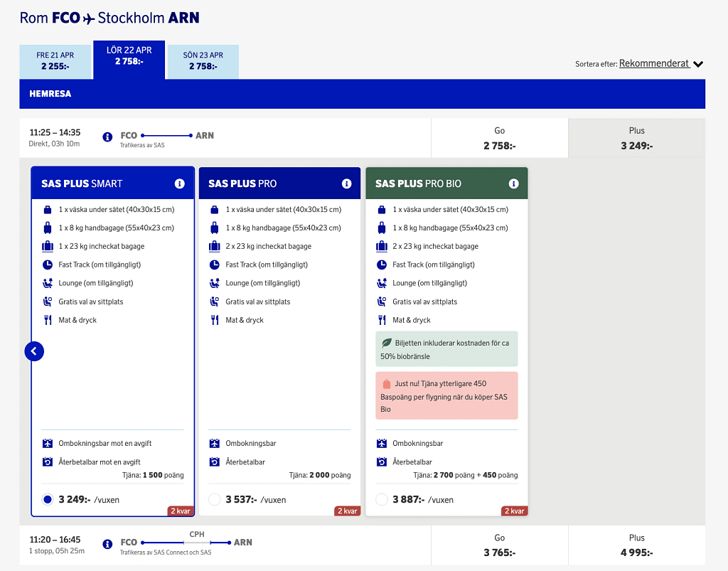Screen dimensions: 728x571
Task: Open info for SAS PLUS PRO BIO fare
Action: coord(513,183)
